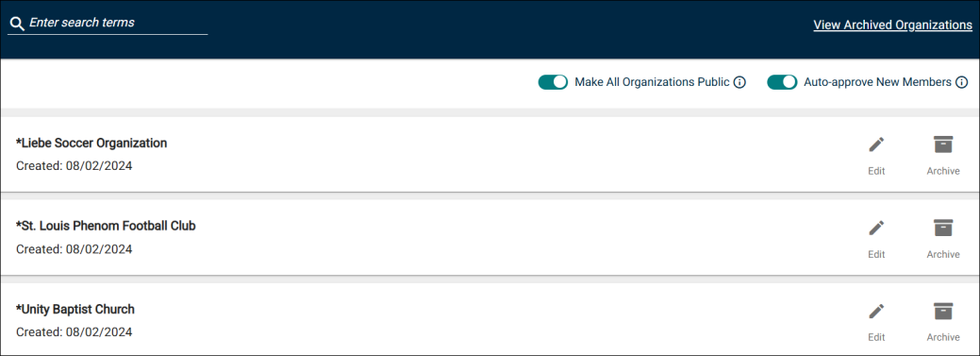Click pencil icon for St. Louis Phenom Football Club
The height and width of the screenshot is (356, 980).
[876, 228]
